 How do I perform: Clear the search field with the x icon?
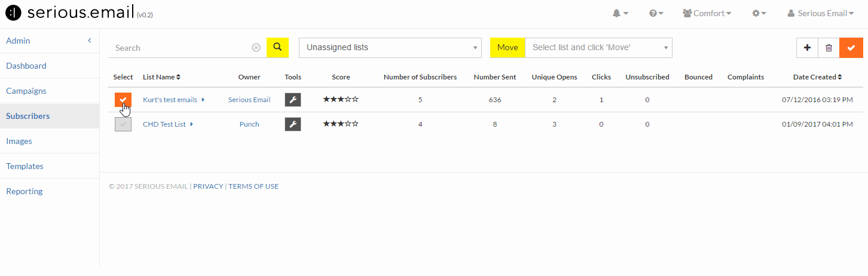pyautogui.click(x=256, y=48)
